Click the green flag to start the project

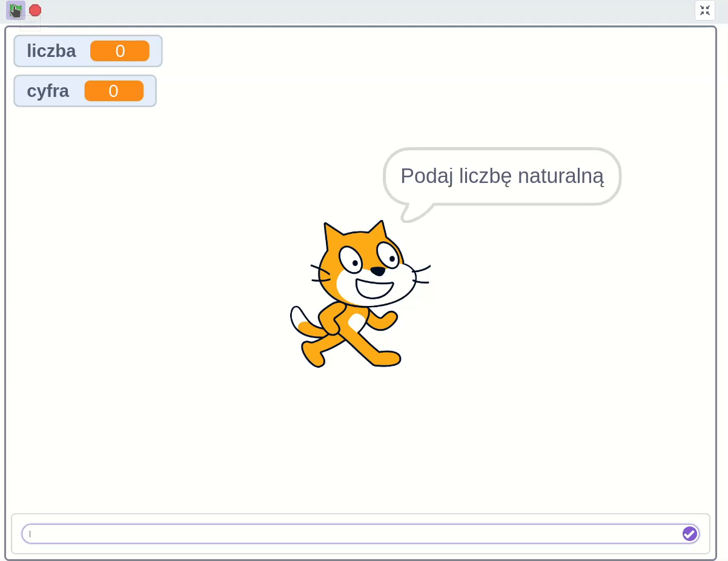16,10
